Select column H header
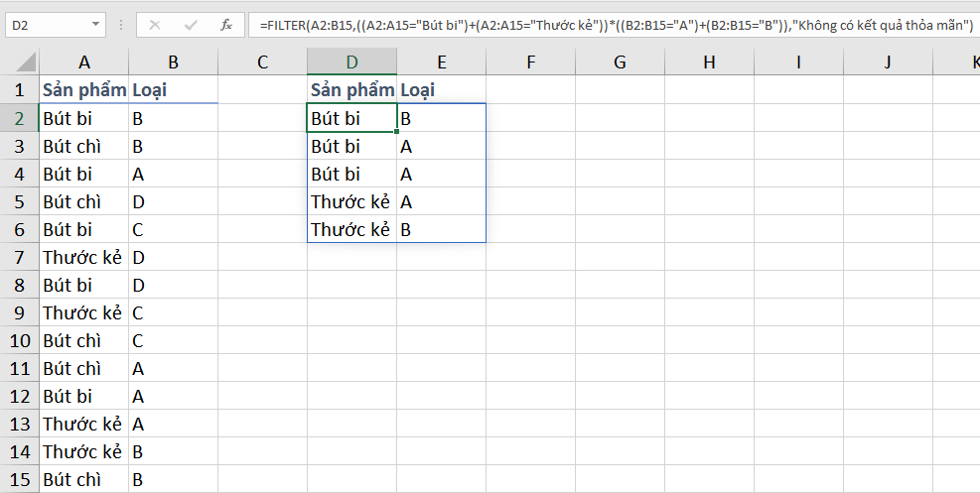 (x=709, y=62)
